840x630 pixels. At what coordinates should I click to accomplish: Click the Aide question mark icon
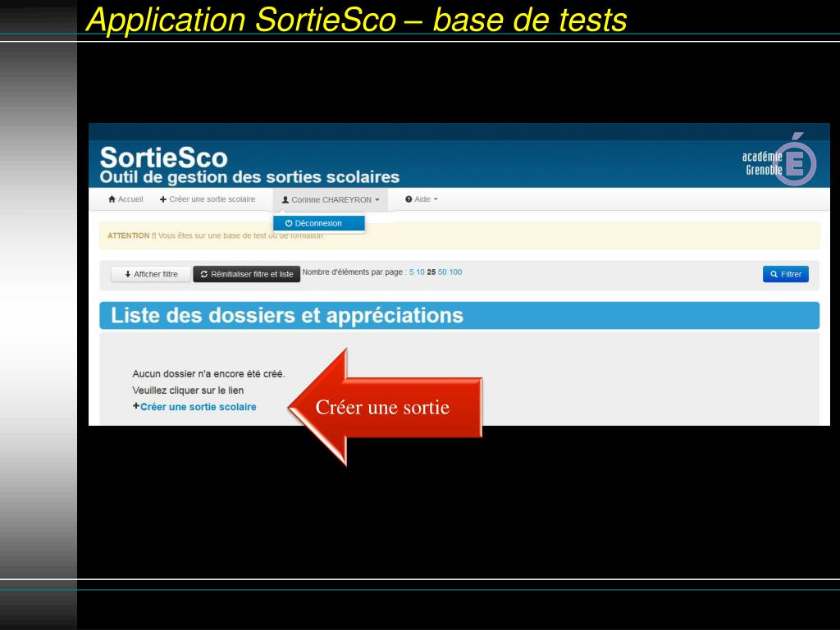(x=409, y=199)
